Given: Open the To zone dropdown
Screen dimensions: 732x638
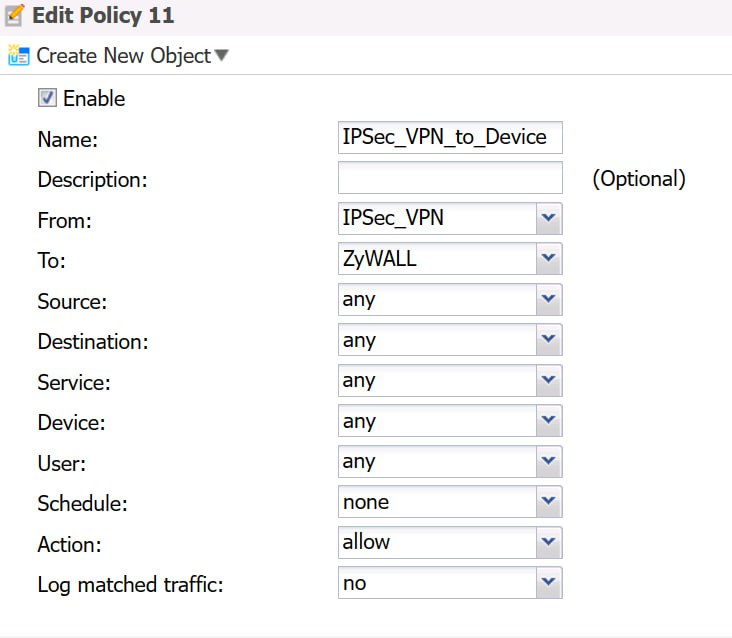Looking at the screenshot, I should [450, 260].
